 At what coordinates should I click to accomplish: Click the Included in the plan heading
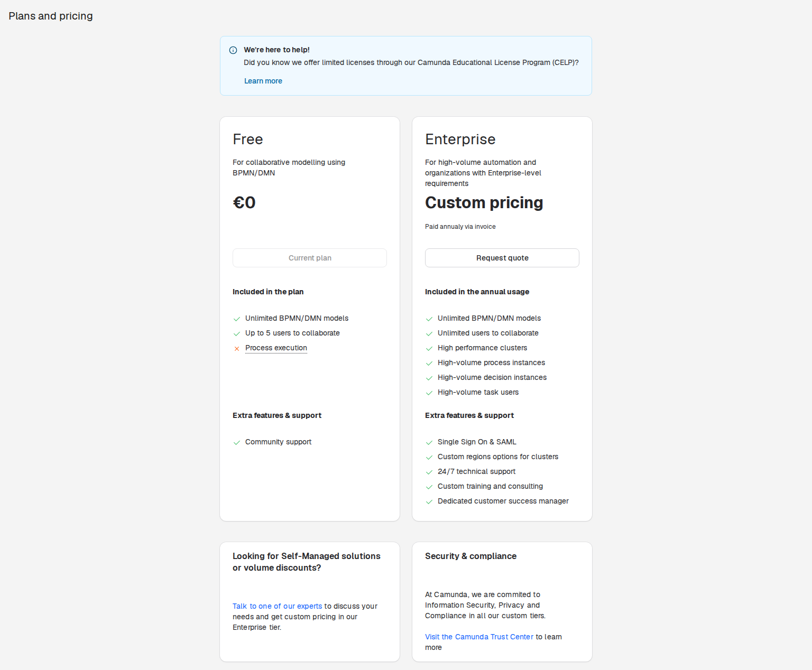[x=268, y=292]
